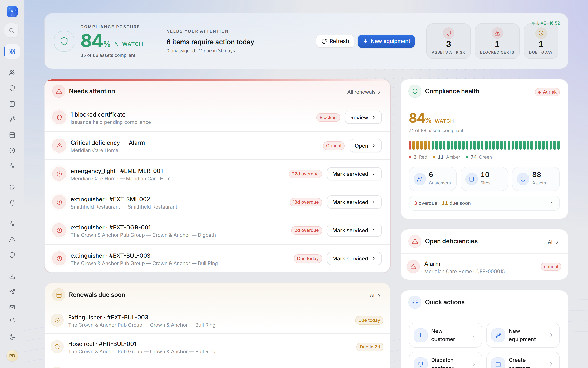Viewport: 588px width, 368px height.
Task: Mark serviced for #EXT-SMI-002
Action: [354, 202]
